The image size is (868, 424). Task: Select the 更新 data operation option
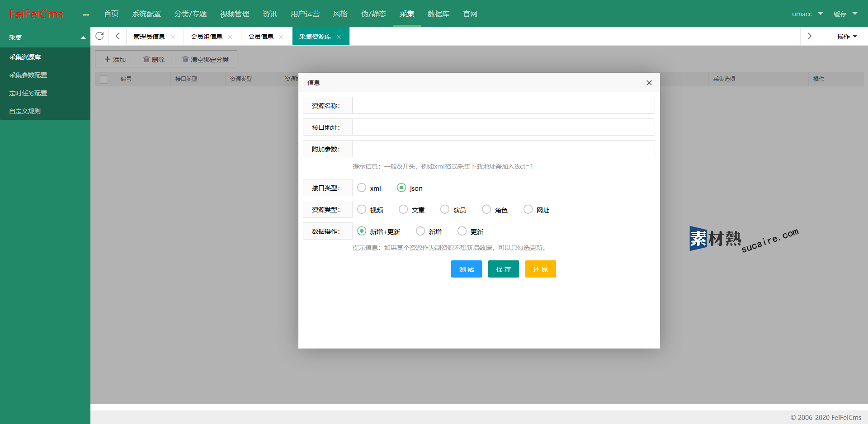[462, 231]
